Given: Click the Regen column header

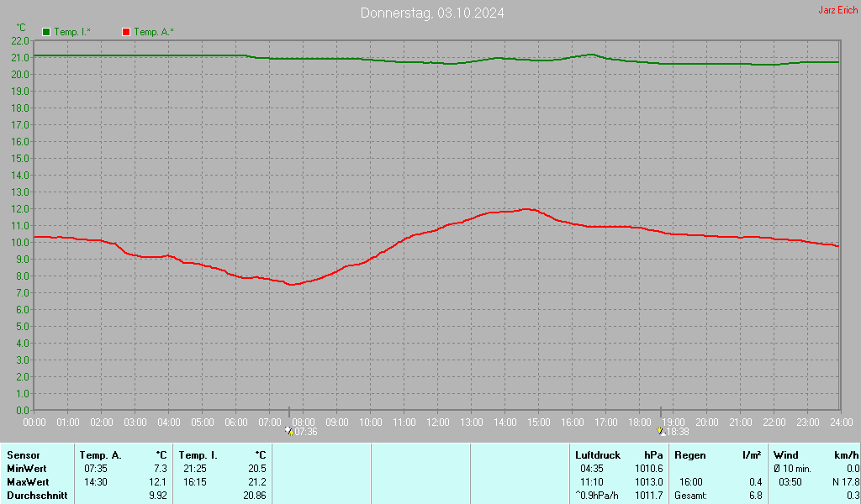Looking at the screenshot, I should pos(690,455).
